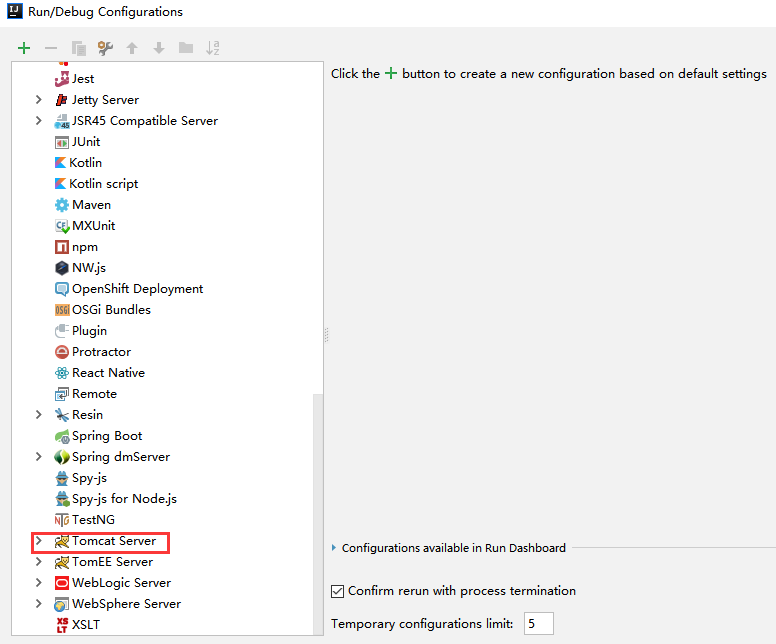Screen dimensions: 776x644
Task: Expand the TomEE Server node arrow
Action: point(39,561)
